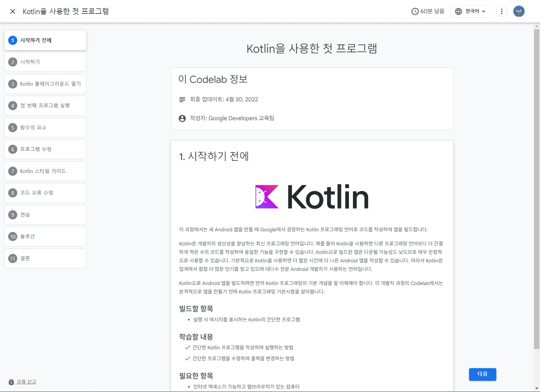Screen dimensions: 540x392
Task: Click the clock icon beside 60분 남음
Action: (x=415, y=12)
